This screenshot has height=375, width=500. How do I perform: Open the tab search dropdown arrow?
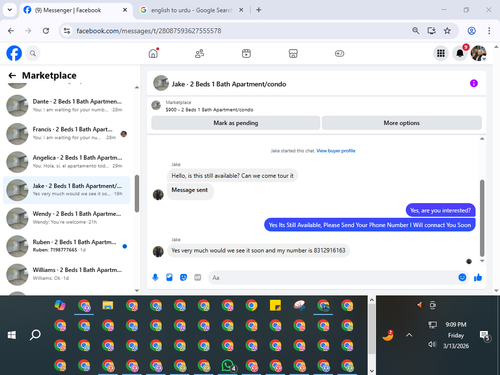tap(10, 10)
